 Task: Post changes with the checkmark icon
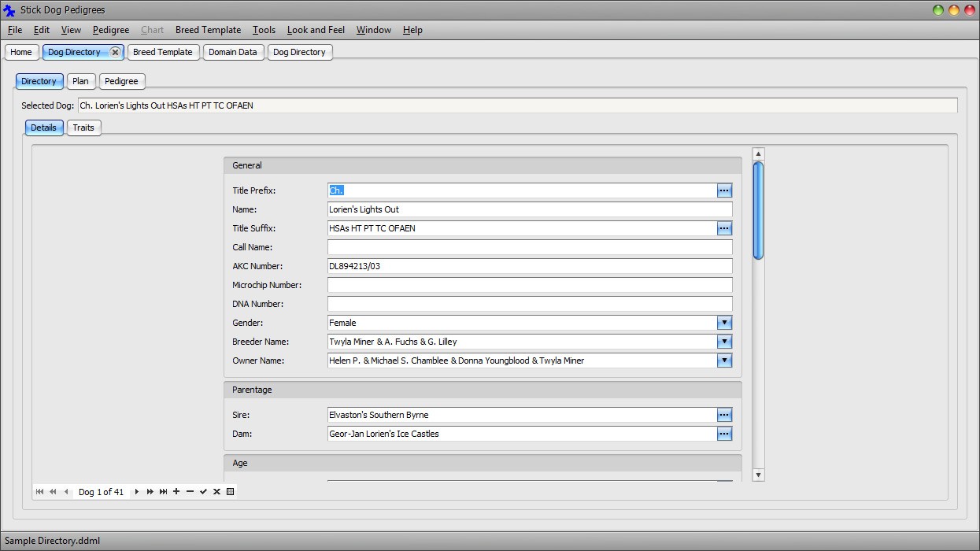coord(203,491)
